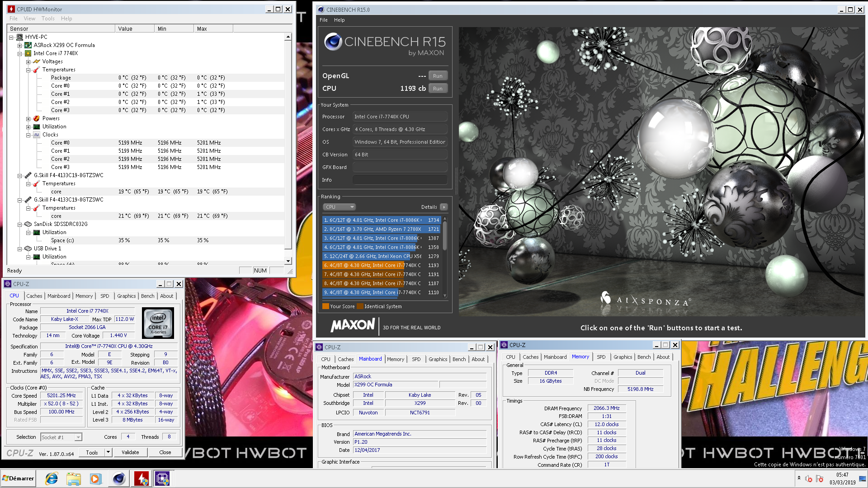Image resolution: width=868 pixels, height=488 pixels.
Task: Open Cinebench Help menu
Action: point(339,20)
